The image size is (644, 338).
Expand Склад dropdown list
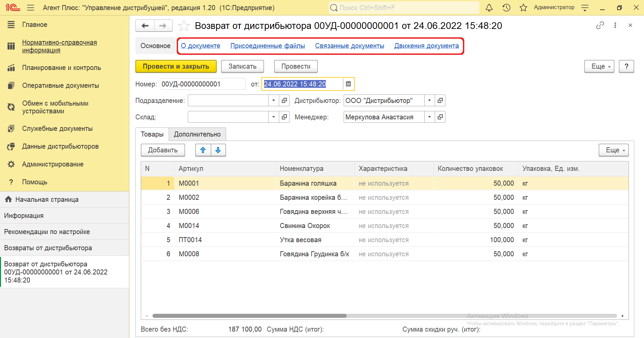[x=273, y=117]
